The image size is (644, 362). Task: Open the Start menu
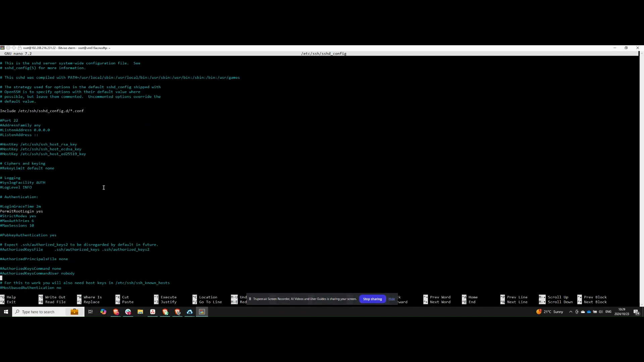click(6, 312)
